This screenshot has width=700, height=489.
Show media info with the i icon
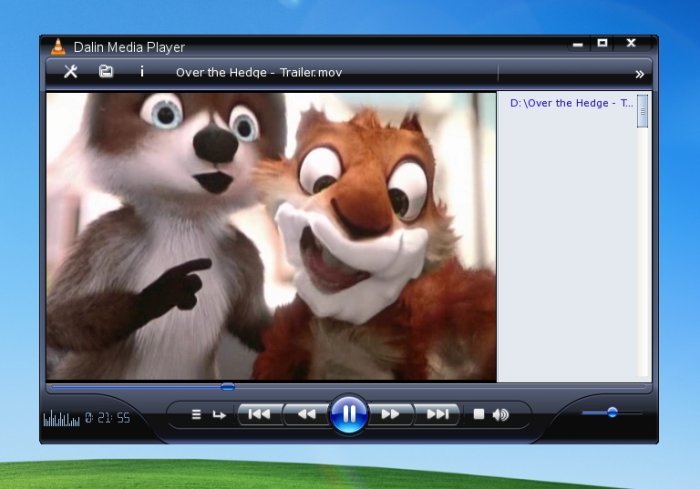pos(142,71)
